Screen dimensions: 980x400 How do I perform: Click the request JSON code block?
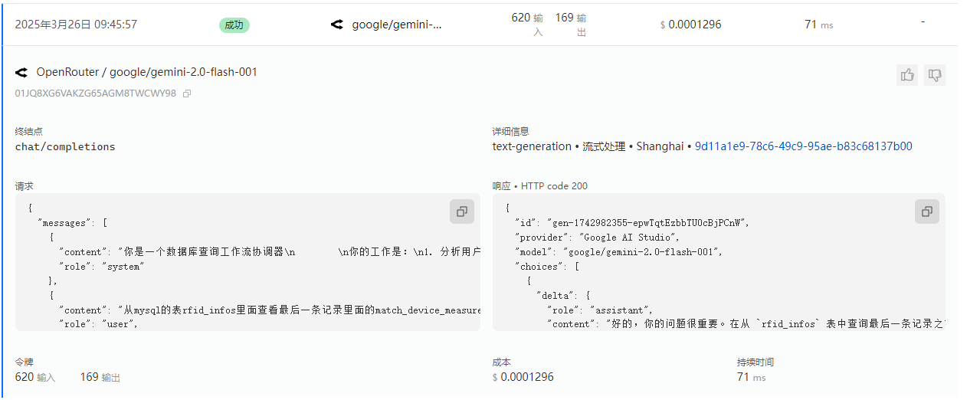(247, 262)
